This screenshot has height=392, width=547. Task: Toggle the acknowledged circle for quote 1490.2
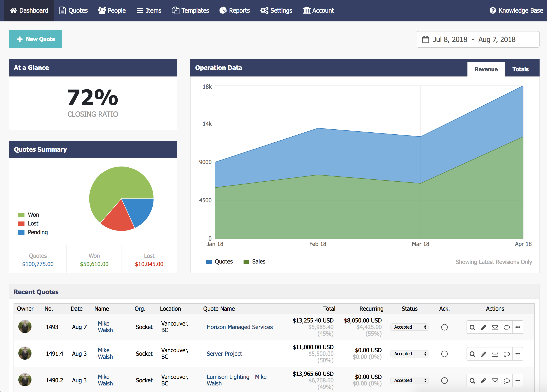tap(444, 380)
